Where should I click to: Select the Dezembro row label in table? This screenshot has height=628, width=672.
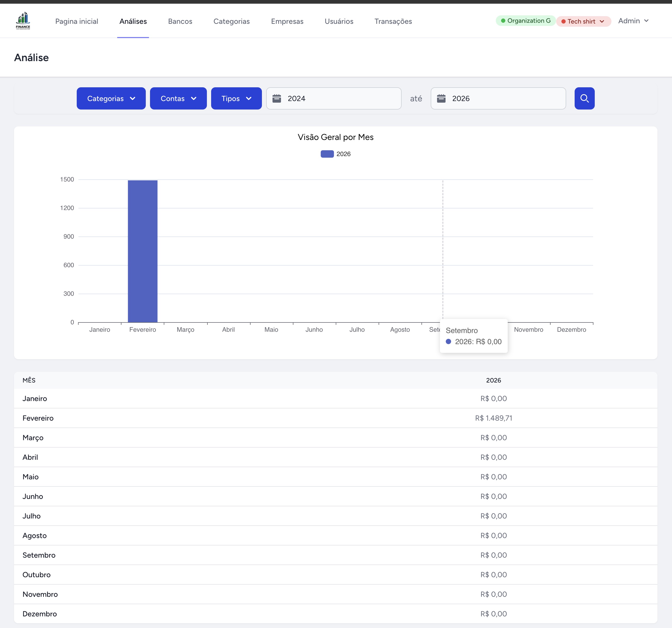[40, 614]
